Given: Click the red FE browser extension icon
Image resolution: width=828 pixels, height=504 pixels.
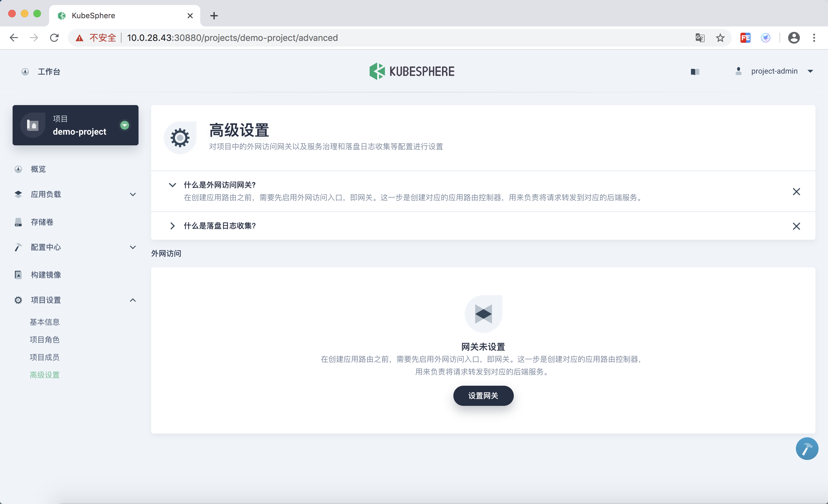Looking at the screenshot, I should coord(745,38).
